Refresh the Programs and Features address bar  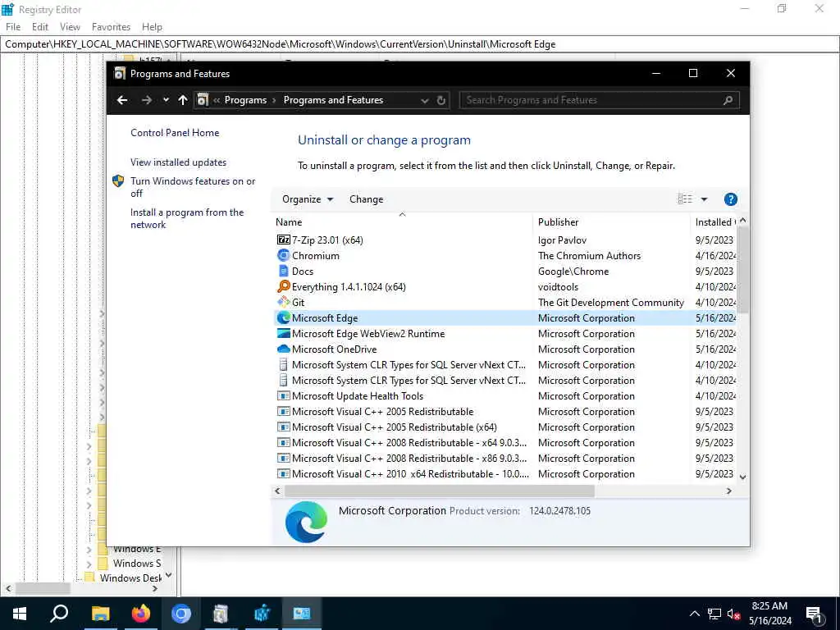coord(441,100)
